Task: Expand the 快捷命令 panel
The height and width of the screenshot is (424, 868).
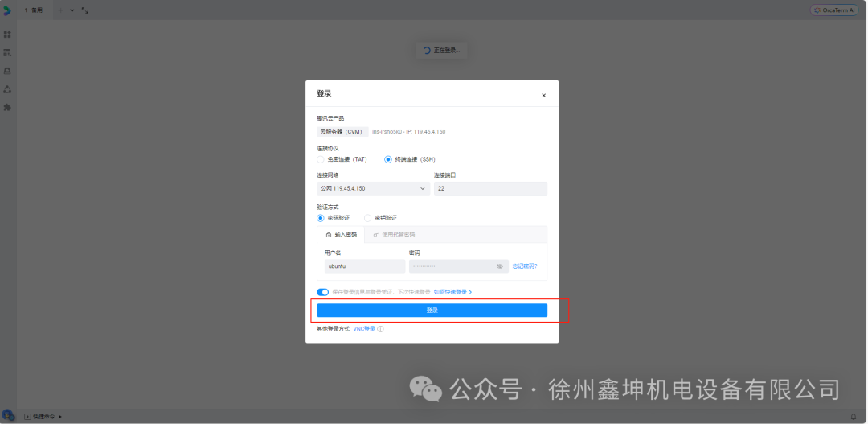Action: point(43,416)
